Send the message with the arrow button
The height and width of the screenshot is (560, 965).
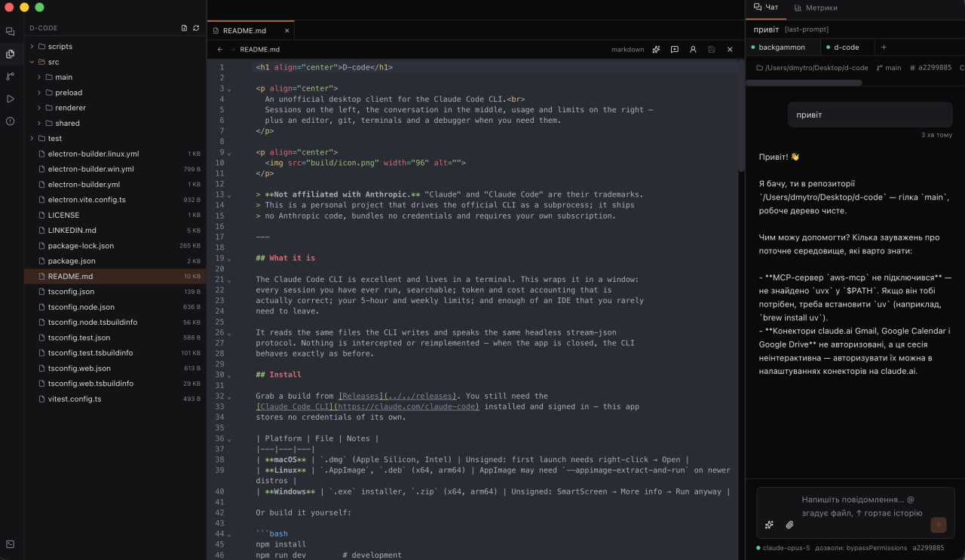938,525
